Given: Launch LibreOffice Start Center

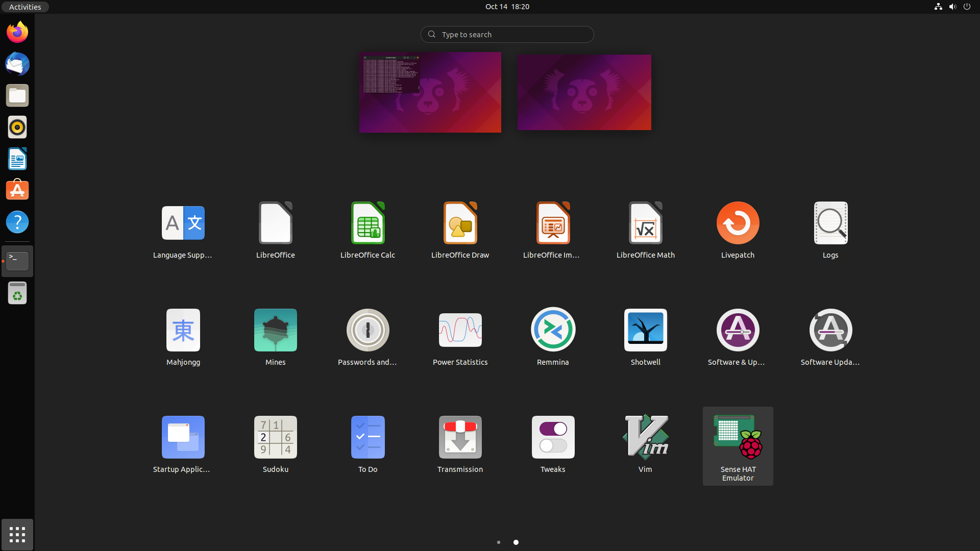Looking at the screenshot, I should tap(276, 231).
